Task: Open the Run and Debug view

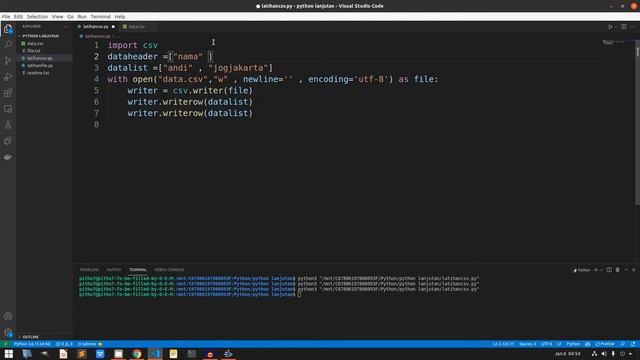Action: click(8, 77)
